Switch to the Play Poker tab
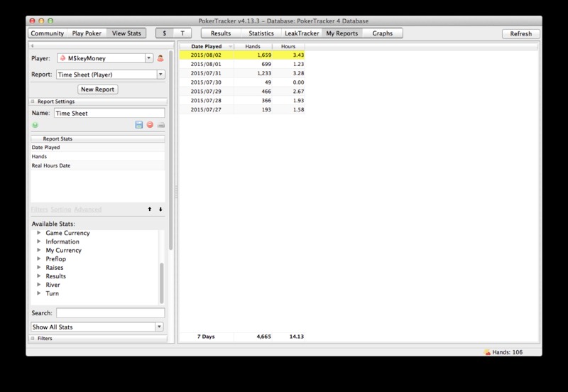Viewport: 568px width, 392px height. pos(87,33)
